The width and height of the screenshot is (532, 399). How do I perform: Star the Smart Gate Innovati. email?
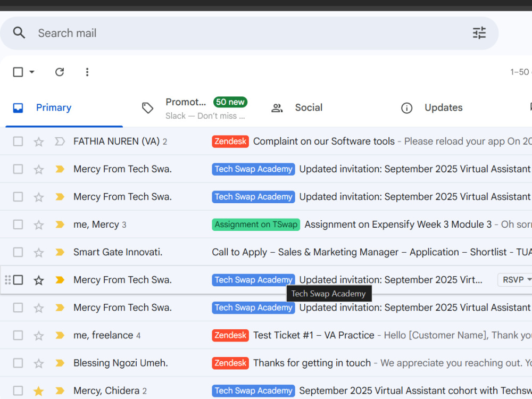coord(39,252)
